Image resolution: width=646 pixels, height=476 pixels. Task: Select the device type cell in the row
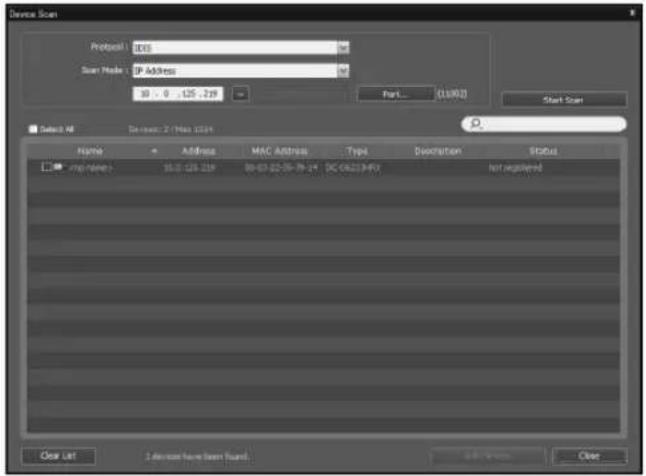(353, 168)
